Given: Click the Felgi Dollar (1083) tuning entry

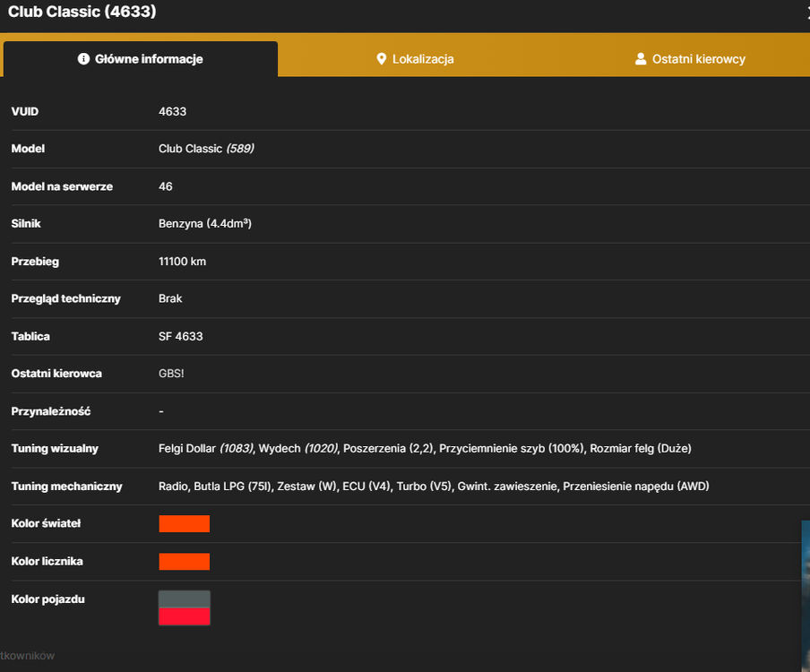Looking at the screenshot, I should pos(206,448).
